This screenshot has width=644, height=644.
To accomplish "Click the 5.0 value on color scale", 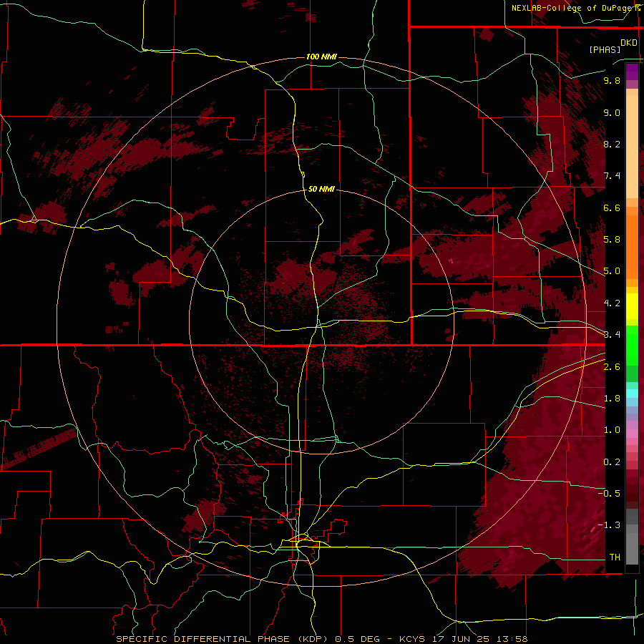I will coord(612,271).
